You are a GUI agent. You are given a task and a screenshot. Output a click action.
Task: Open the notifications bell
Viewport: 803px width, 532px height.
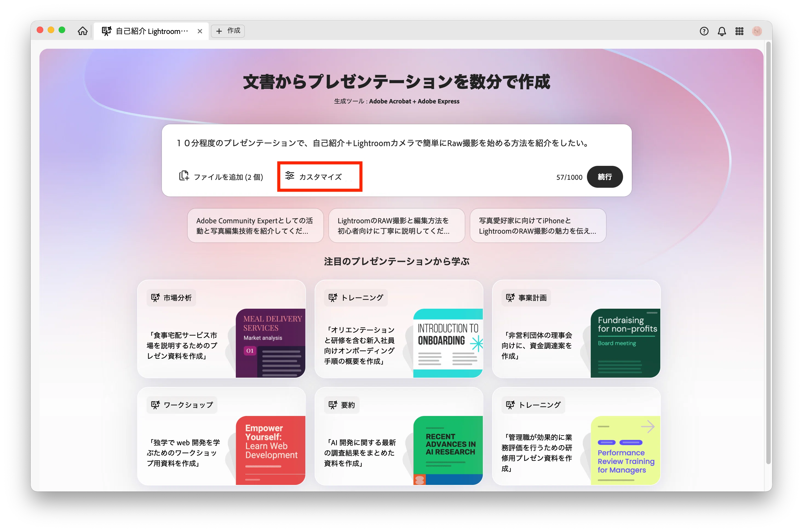tap(721, 31)
